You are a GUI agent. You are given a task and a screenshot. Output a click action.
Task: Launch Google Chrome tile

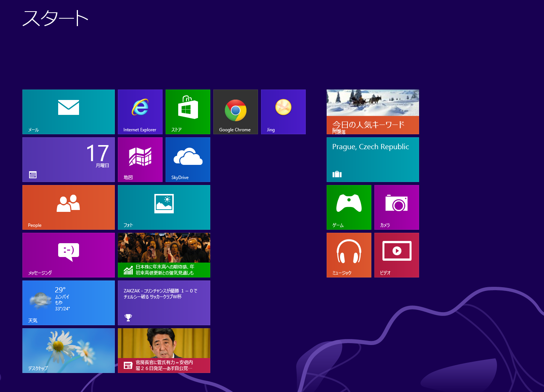pyautogui.click(x=236, y=112)
